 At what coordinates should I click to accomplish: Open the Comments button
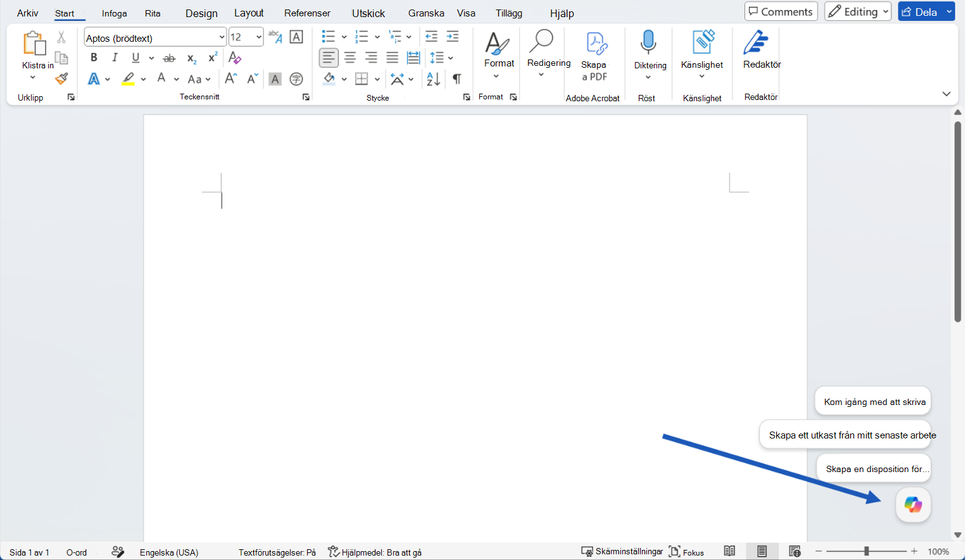(781, 11)
